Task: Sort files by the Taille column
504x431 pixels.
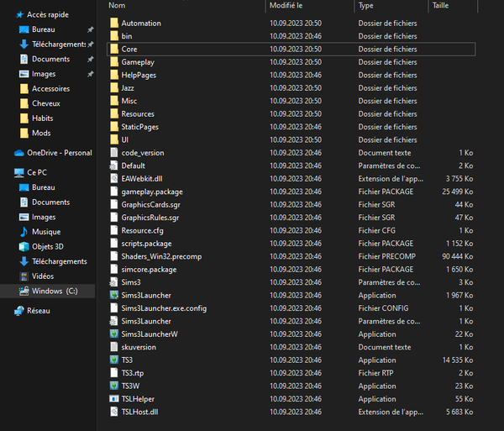Action: pos(440,6)
